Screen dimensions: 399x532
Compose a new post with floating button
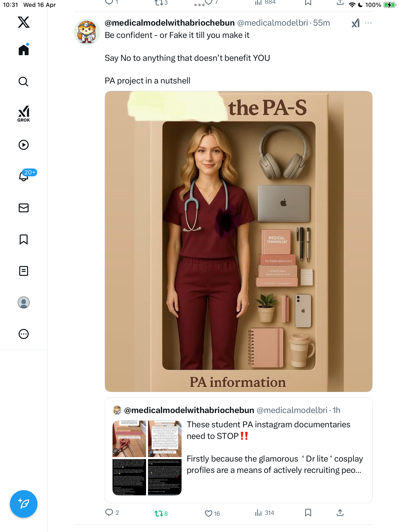coord(24,504)
